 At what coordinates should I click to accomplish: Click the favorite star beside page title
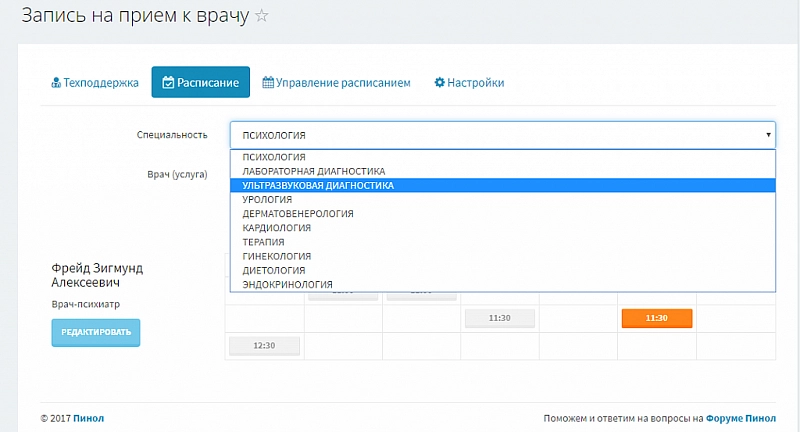(262, 16)
